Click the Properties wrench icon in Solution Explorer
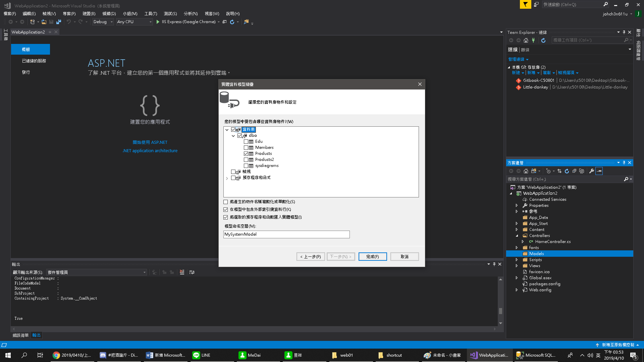The height and width of the screenshot is (362, 644). click(x=592, y=171)
